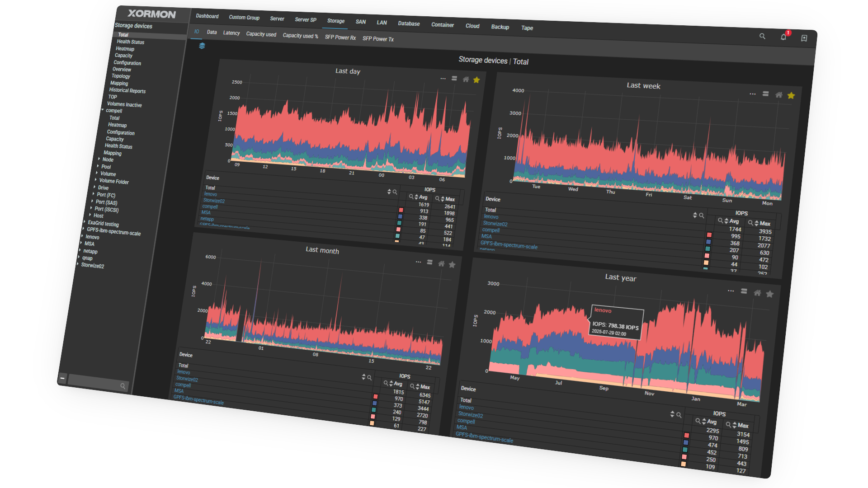
Task: Open the SAN menu in the top navigation
Action: click(360, 22)
